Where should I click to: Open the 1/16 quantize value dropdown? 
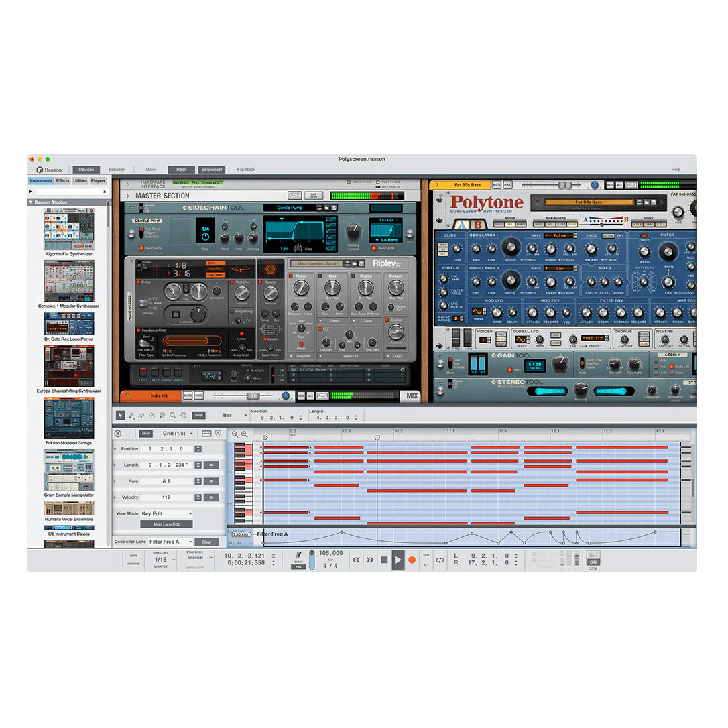coord(165,560)
